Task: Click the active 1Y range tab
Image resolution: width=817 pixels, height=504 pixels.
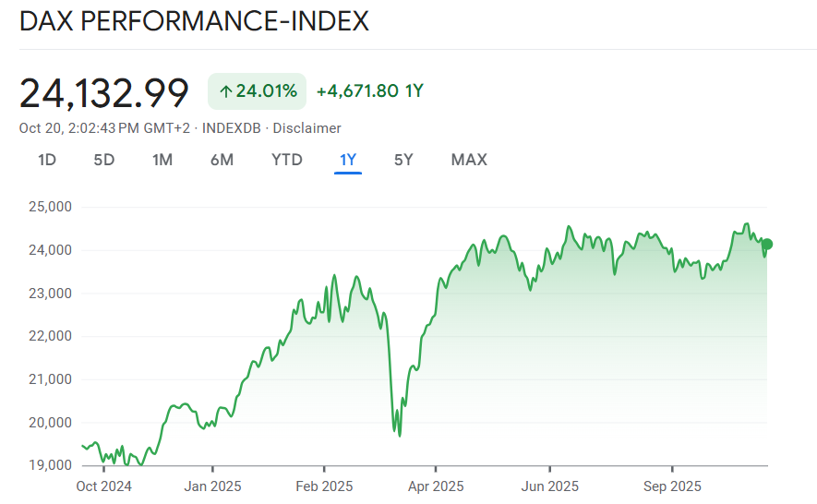Action: [348, 160]
